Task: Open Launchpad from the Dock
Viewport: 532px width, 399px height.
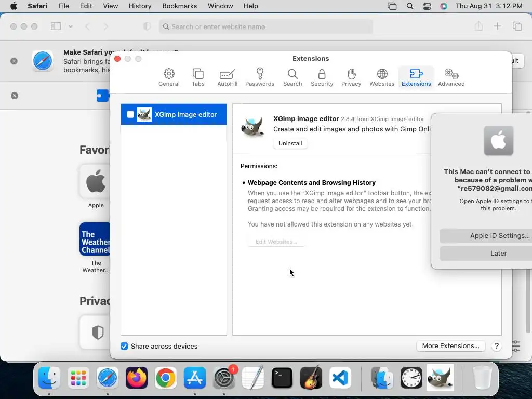Action: [78, 378]
